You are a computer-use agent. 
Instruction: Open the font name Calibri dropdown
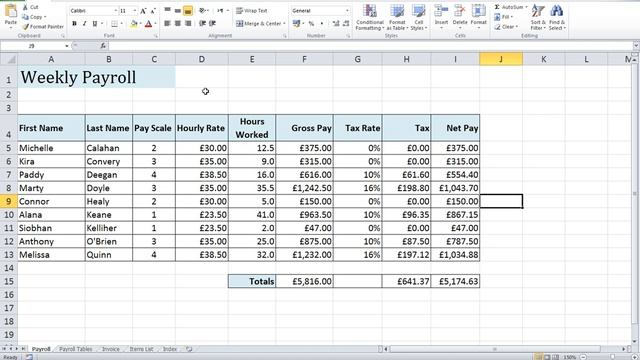click(x=116, y=11)
